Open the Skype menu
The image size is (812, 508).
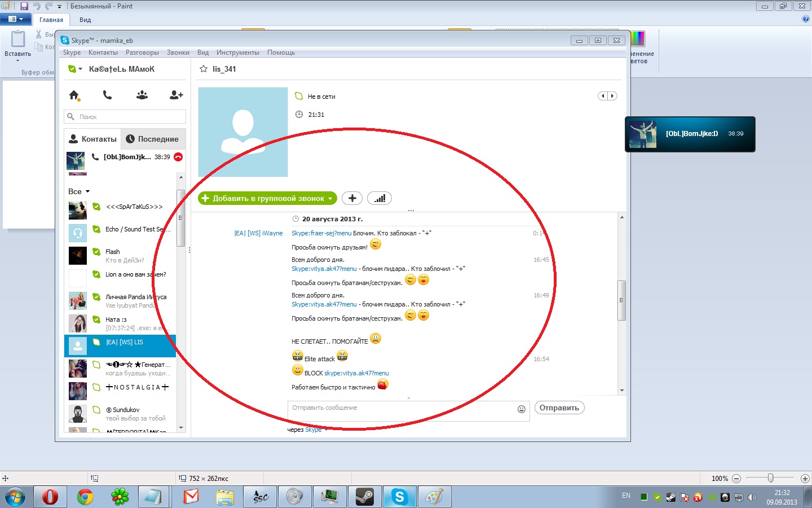(72, 52)
